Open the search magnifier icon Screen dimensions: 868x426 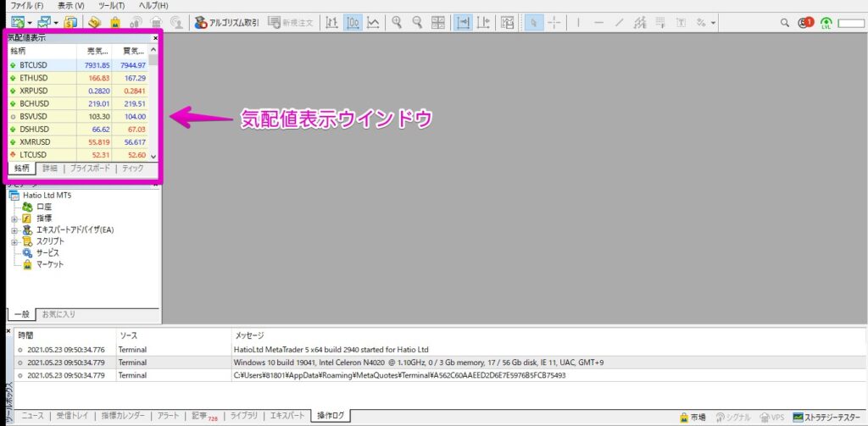[x=783, y=23]
